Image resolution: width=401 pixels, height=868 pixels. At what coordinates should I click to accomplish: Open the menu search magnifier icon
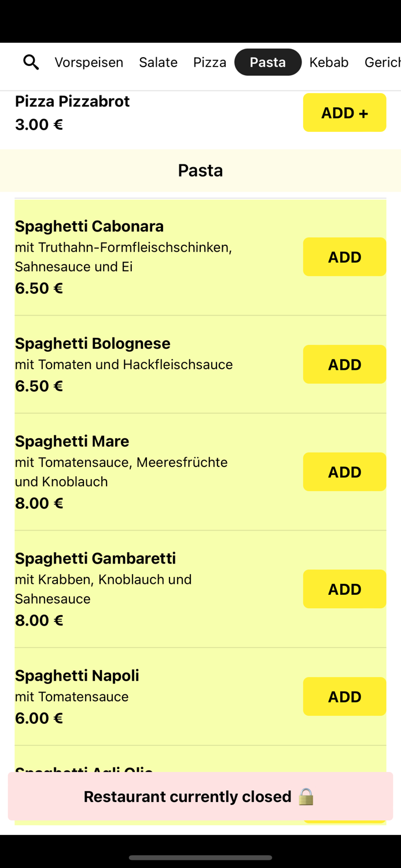click(x=31, y=62)
